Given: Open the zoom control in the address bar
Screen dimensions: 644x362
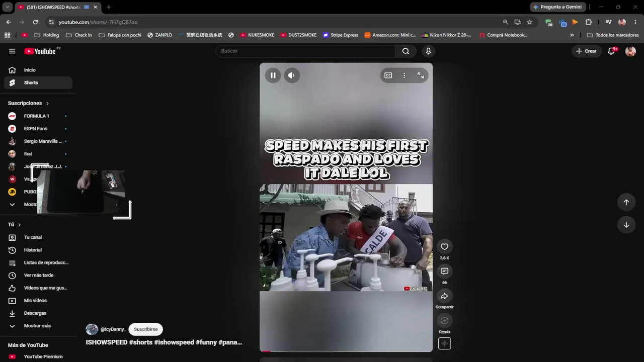Looking at the screenshot, I should (x=505, y=22).
